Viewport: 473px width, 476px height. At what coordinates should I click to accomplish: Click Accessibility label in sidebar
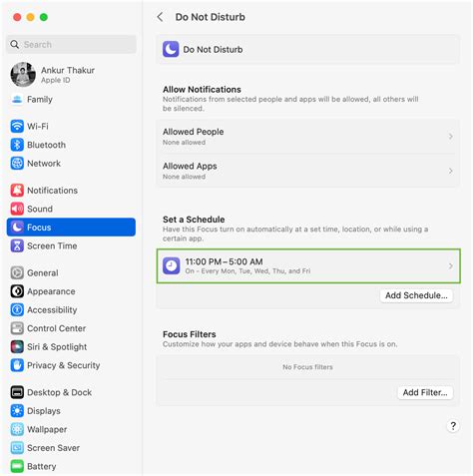52,309
